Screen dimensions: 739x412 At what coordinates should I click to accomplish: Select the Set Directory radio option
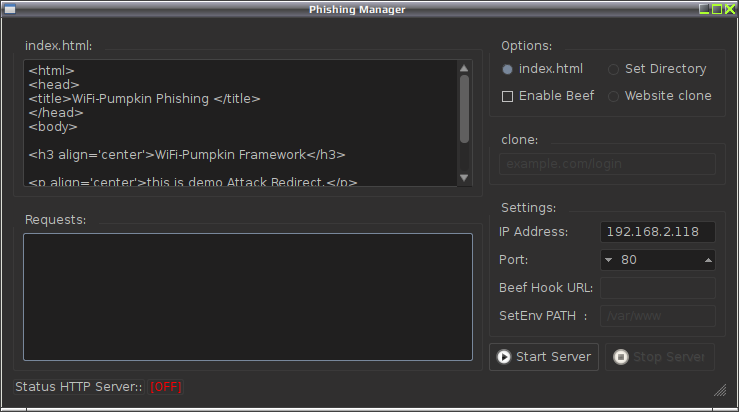(x=657, y=69)
